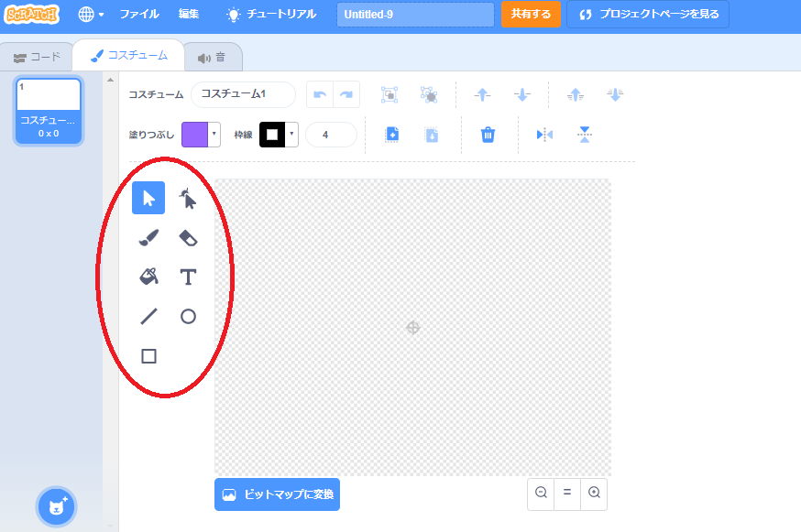Screen dimensions: 801x532
Task: Click the 共有する button
Action: point(531,15)
